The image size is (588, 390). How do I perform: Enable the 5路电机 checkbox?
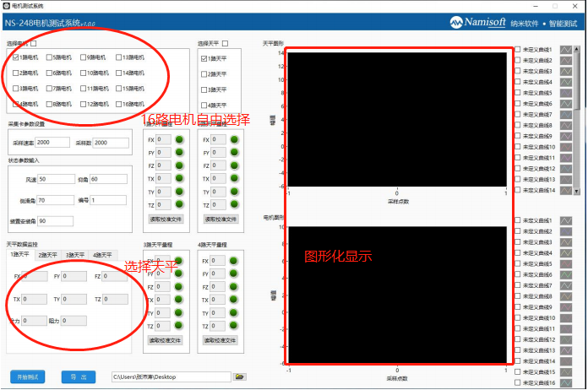tap(49, 57)
